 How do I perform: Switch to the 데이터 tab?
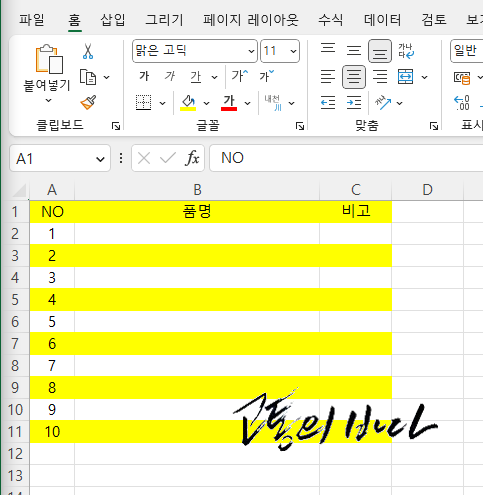(382, 20)
